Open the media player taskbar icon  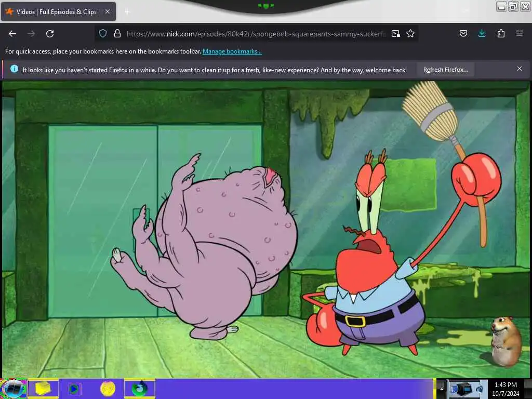click(x=74, y=389)
